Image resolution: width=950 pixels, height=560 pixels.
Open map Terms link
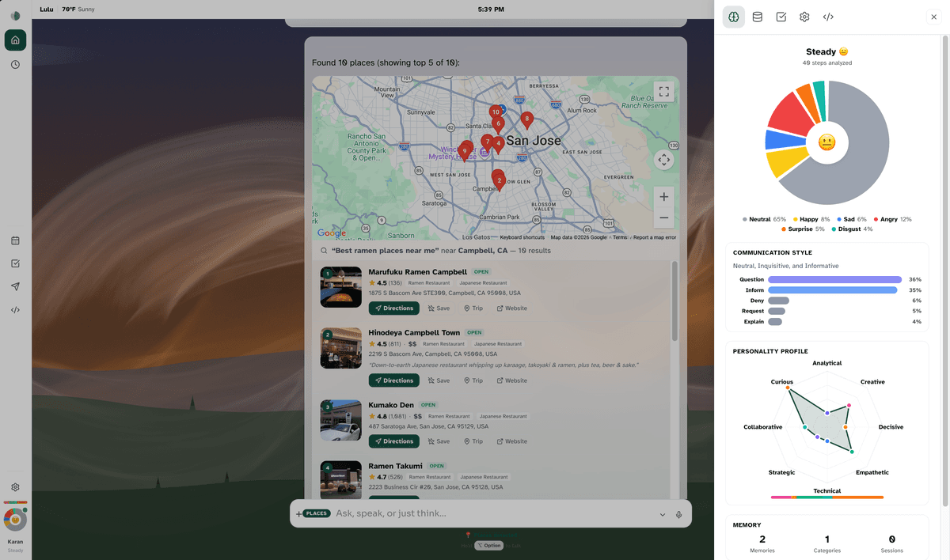point(620,237)
